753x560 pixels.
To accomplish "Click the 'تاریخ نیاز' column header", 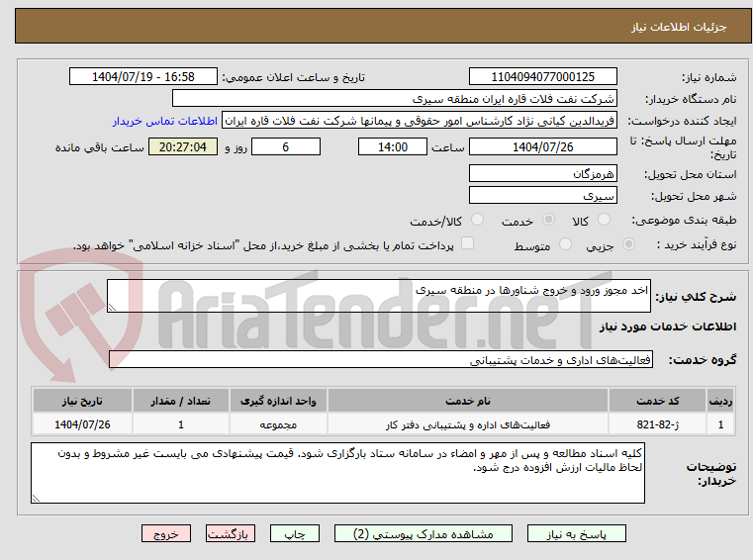I will click(x=82, y=401).
